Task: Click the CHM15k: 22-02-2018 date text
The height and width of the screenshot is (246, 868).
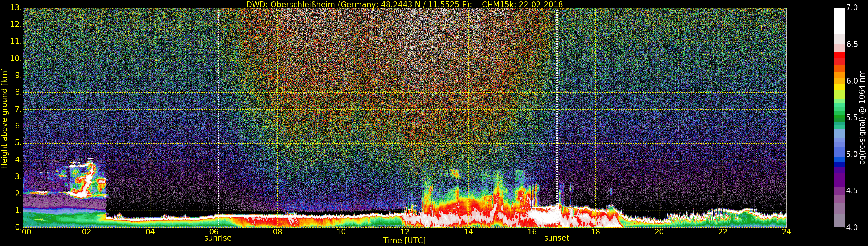Action: coord(522,4)
